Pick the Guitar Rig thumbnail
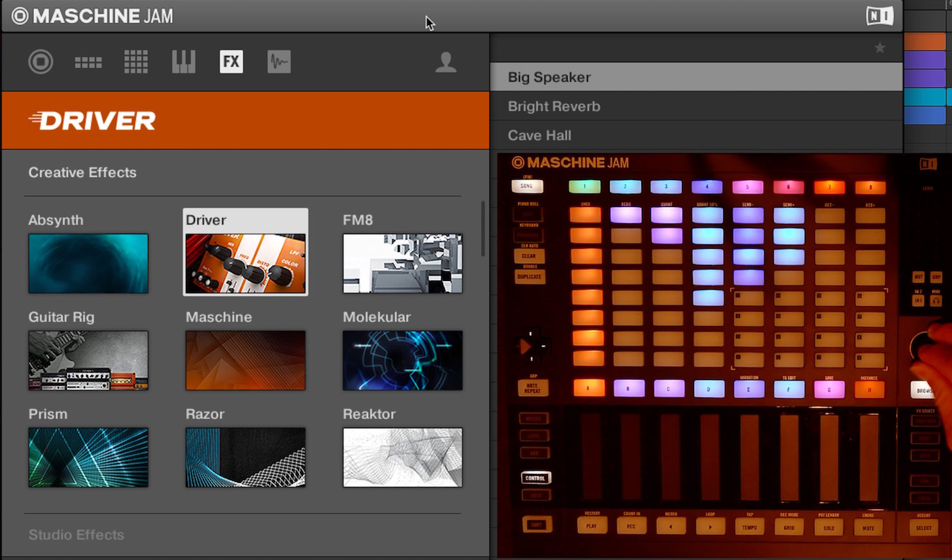Image resolution: width=952 pixels, height=560 pixels. pyautogui.click(x=88, y=361)
